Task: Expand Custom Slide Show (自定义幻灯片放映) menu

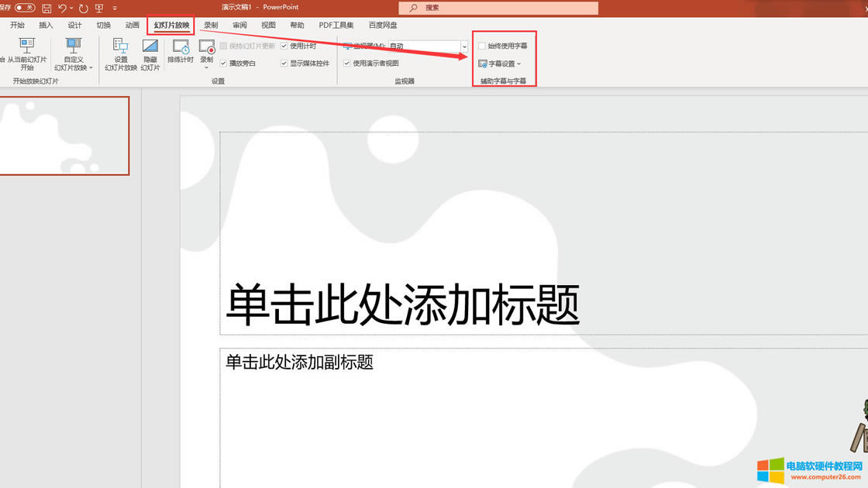Action: 74,54
